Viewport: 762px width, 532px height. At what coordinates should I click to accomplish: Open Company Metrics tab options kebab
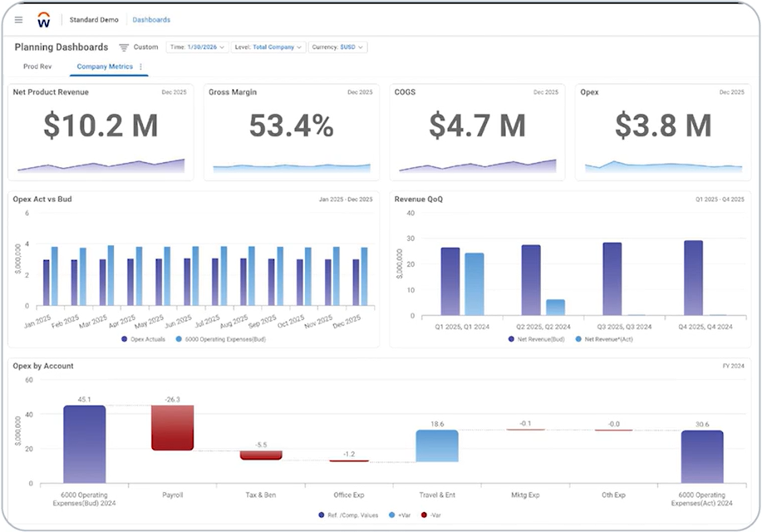pos(140,66)
